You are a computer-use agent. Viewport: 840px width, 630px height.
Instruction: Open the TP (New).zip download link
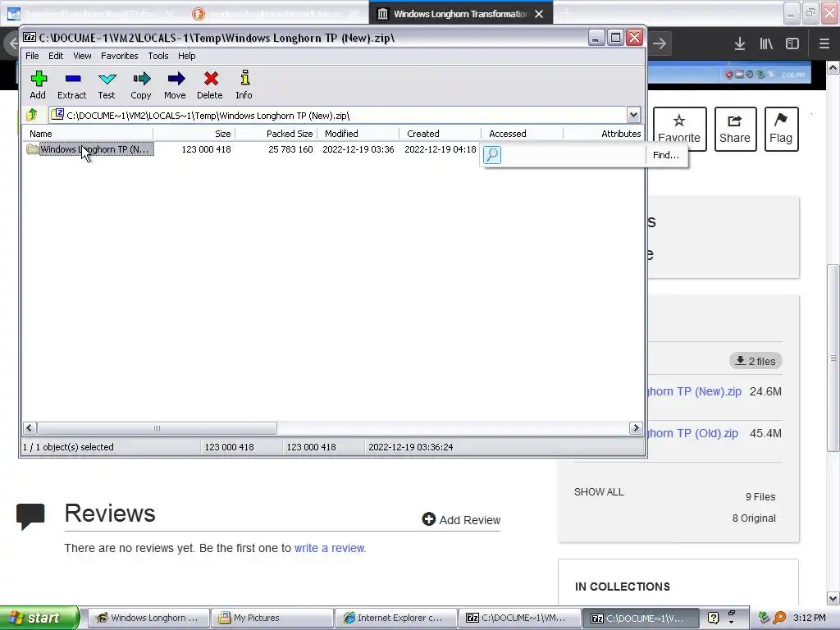[695, 391]
